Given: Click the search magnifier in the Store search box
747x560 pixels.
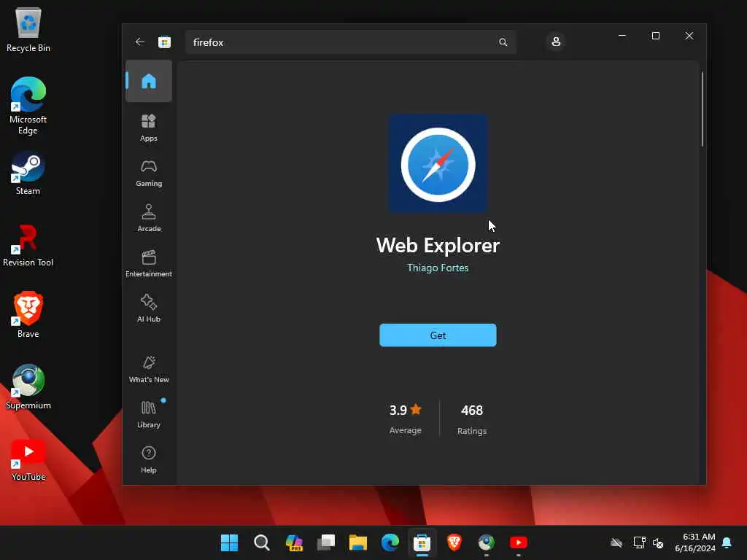Looking at the screenshot, I should click(x=503, y=42).
